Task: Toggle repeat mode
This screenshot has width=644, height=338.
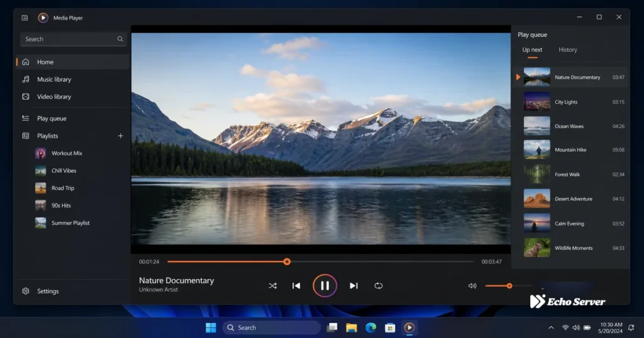Action: pyautogui.click(x=378, y=285)
